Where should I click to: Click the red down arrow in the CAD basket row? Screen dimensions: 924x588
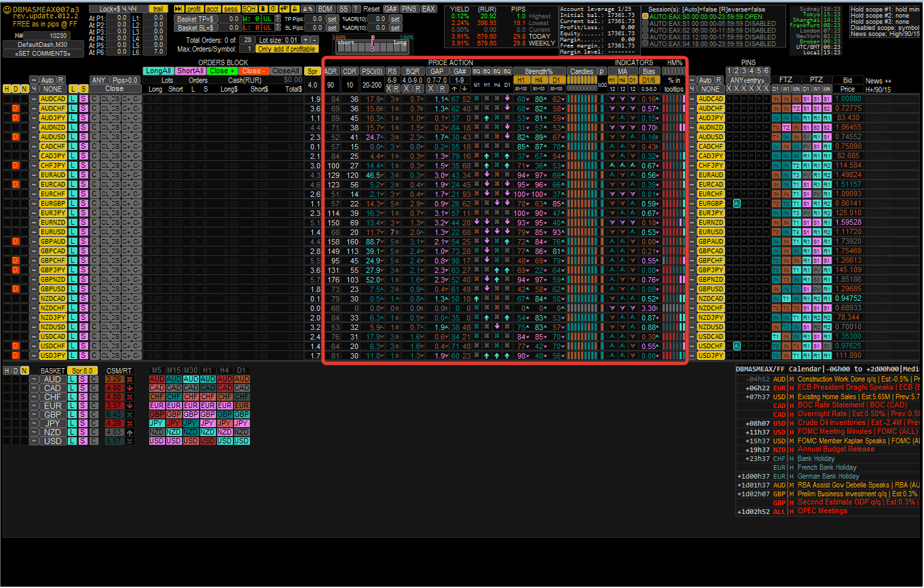[130, 388]
